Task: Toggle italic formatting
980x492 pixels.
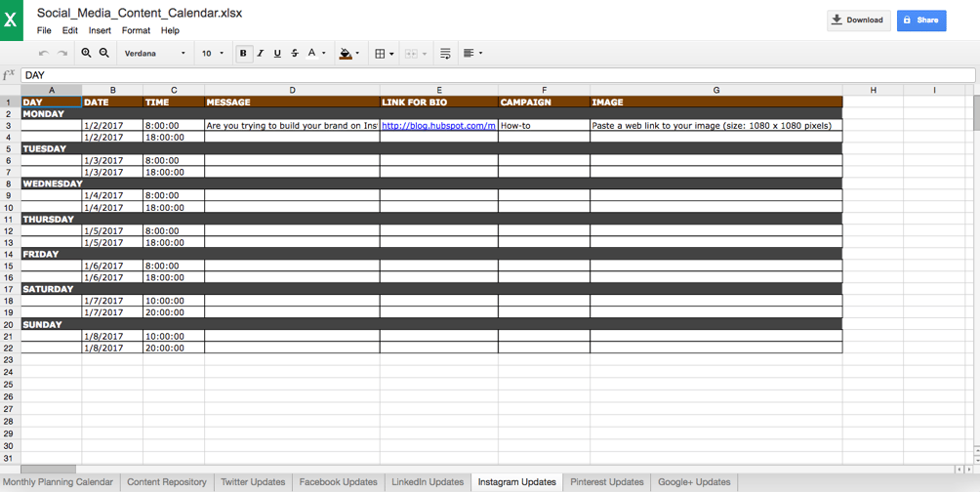Action: (x=261, y=54)
